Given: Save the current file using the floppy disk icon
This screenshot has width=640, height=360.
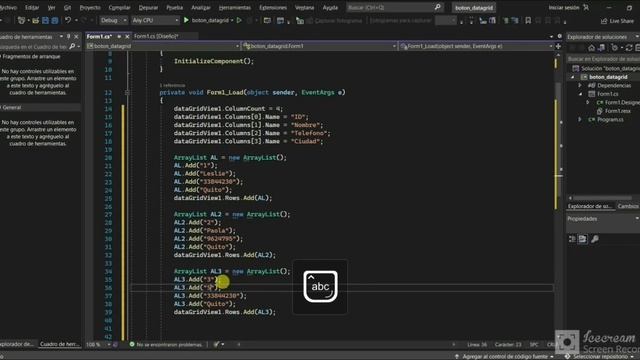Looking at the screenshot, I should point(45,20).
